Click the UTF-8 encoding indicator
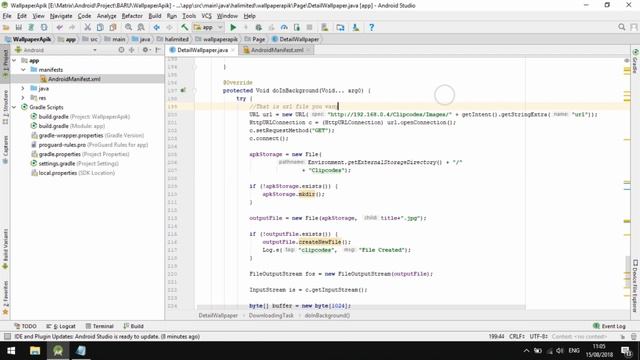This screenshot has width=640, height=360. (x=538, y=337)
